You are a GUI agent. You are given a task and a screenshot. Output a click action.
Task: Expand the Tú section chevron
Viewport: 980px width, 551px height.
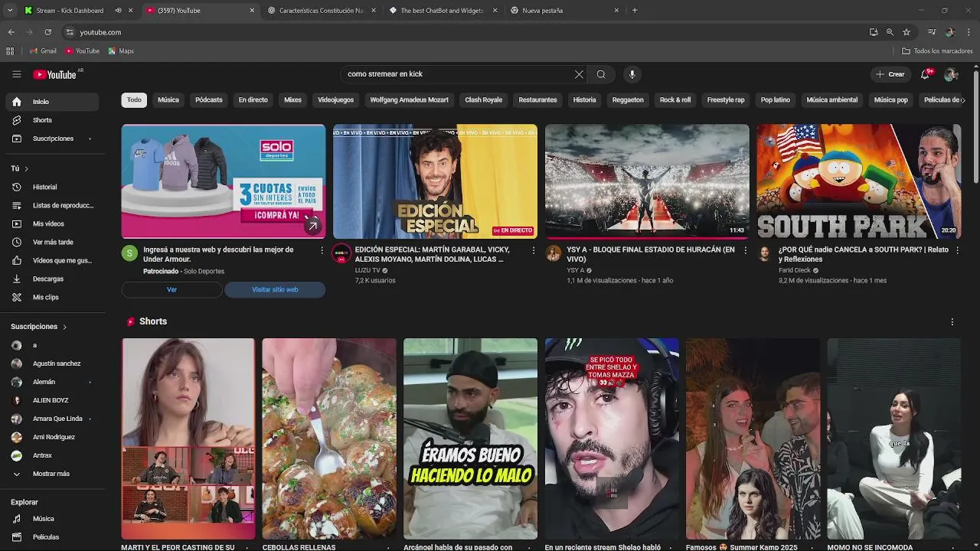click(26, 168)
